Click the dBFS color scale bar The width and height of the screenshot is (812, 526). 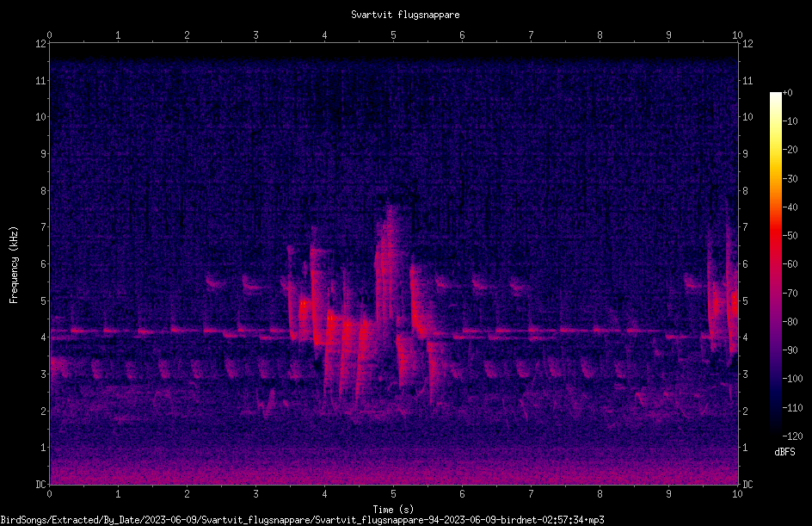tap(775, 264)
